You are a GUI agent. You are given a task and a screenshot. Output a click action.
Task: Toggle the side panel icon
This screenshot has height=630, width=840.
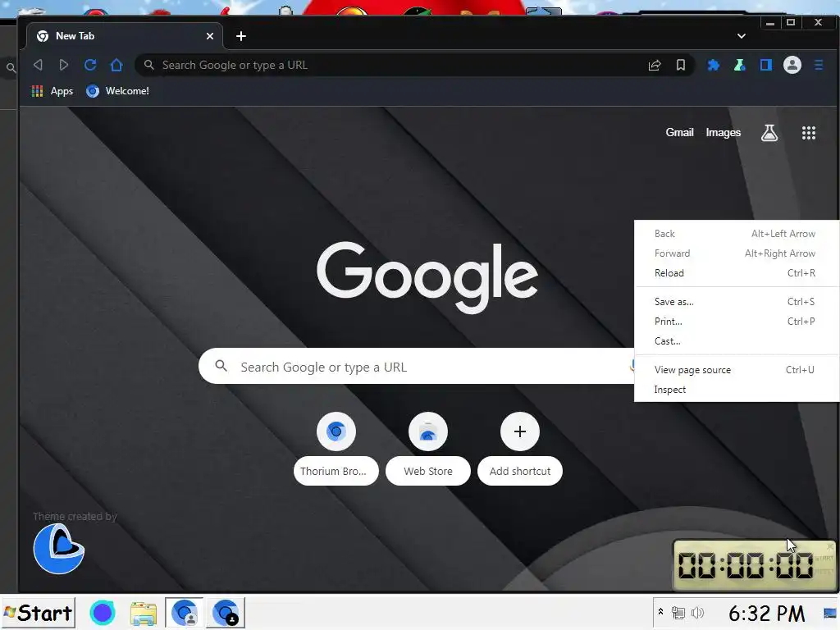tap(765, 65)
